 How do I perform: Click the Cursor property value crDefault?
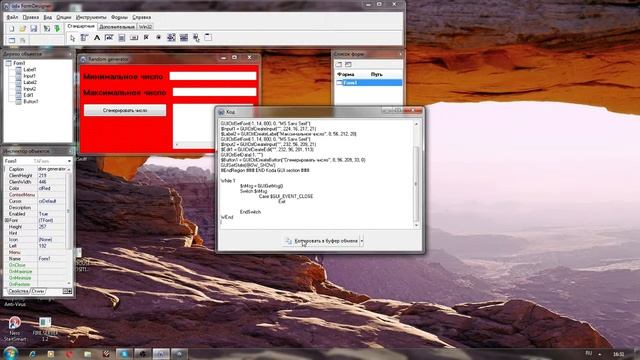pos(51,201)
